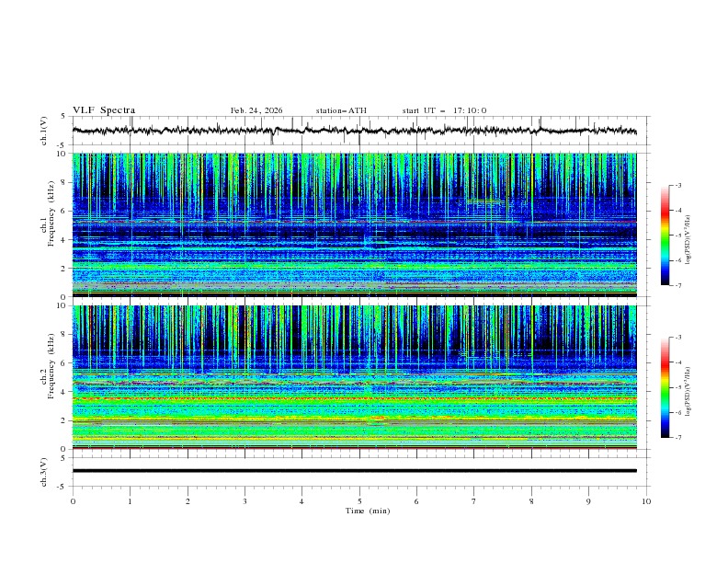Click inside the ch.1 spectrogram panel
The height and width of the screenshot is (563, 728).
pyautogui.click(x=354, y=224)
